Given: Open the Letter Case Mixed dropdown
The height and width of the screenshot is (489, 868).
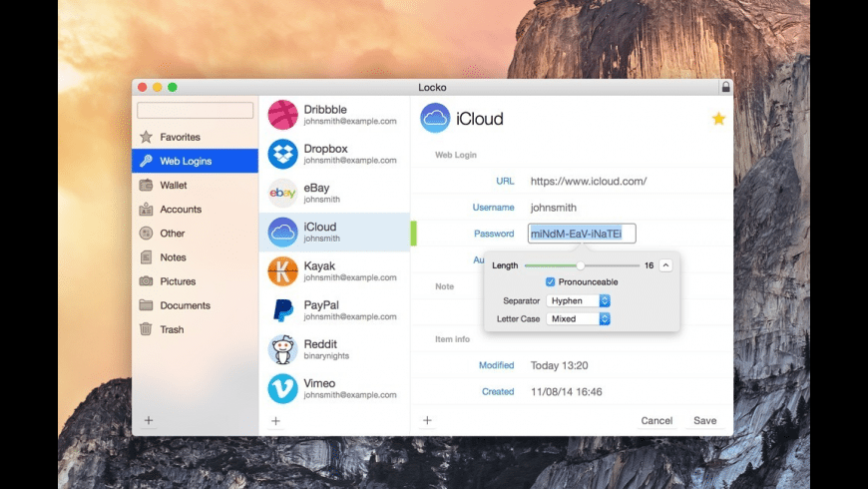Looking at the screenshot, I should coord(578,319).
